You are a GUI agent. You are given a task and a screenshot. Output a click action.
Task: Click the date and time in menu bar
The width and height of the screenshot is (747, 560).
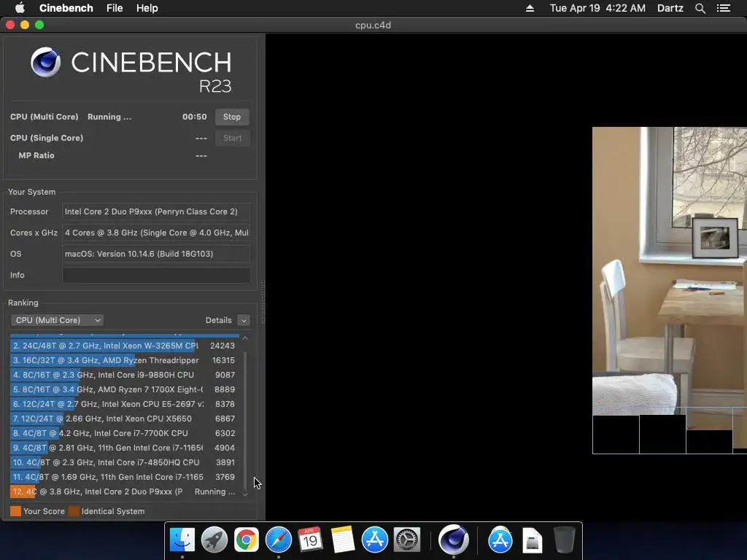597,8
